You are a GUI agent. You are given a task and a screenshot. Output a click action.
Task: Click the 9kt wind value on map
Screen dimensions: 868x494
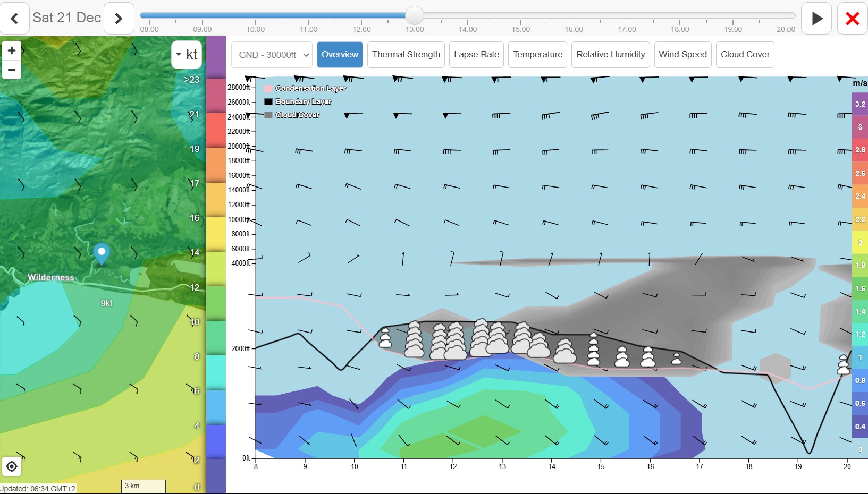(x=106, y=303)
